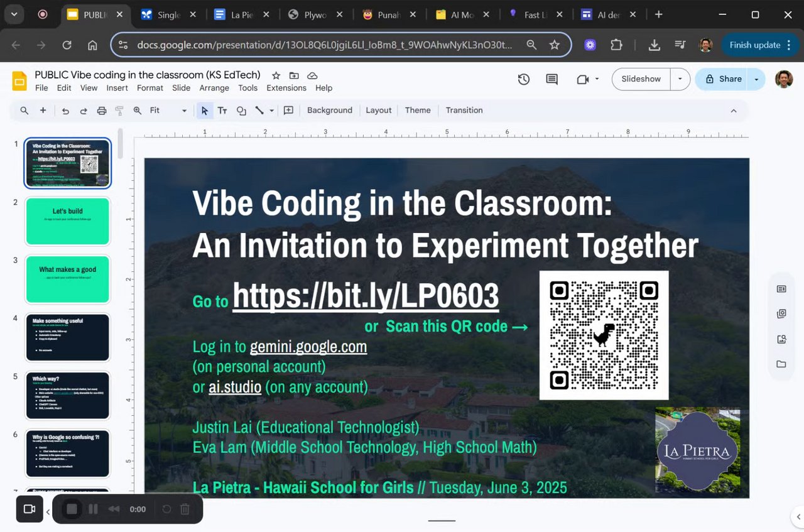This screenshot has width=804, height=532.
Task: Insert a text box with Tt tool
Action: 222,111
